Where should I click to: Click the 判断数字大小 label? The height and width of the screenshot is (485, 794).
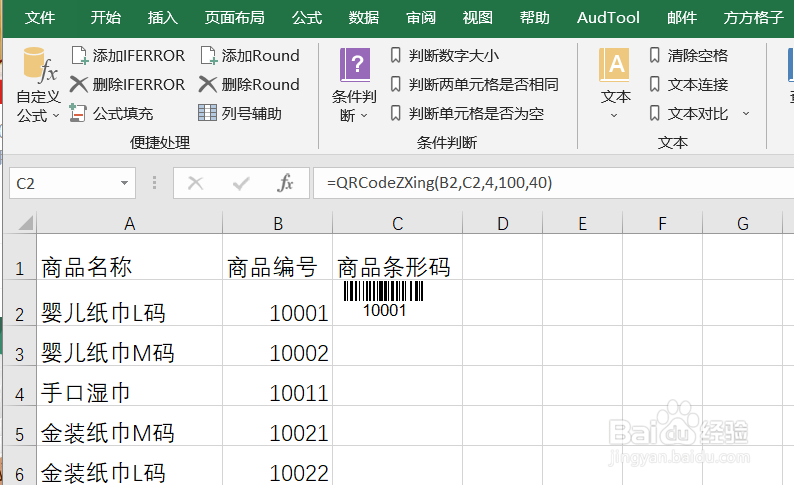coord(454,55)
